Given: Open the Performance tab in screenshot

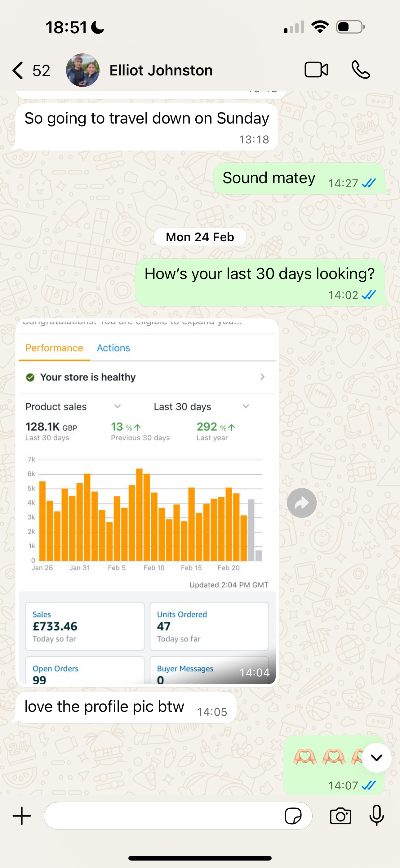Looking at the screenshot, I should pyautogui.click(x=54, y=348).
